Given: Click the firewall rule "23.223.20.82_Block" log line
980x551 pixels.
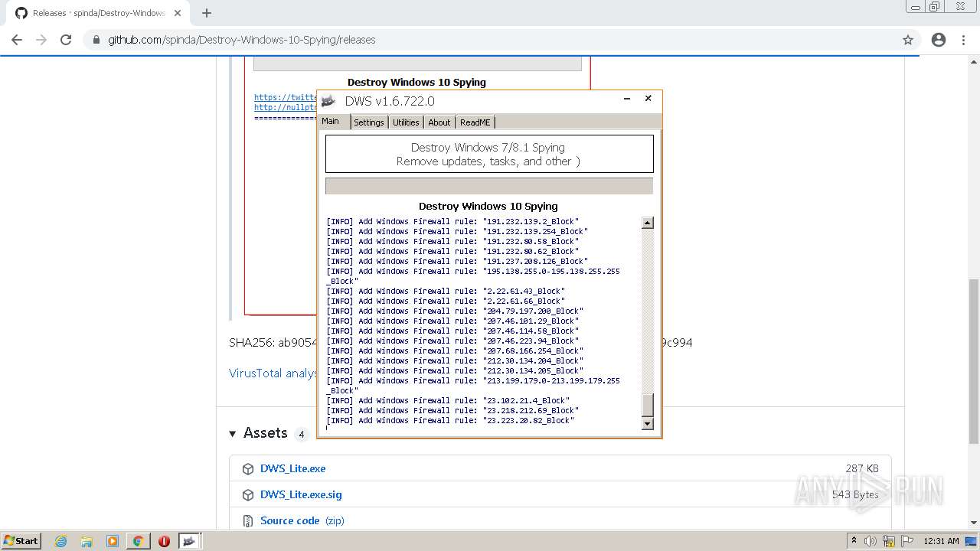Looking at the screenshot, I should coord(450,420).
